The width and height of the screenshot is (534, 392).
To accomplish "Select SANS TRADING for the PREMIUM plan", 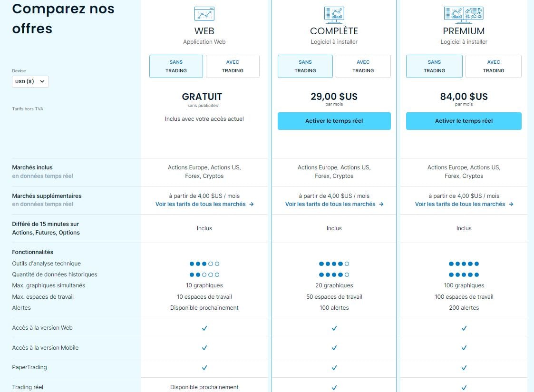I will click(x=434, y=66).
